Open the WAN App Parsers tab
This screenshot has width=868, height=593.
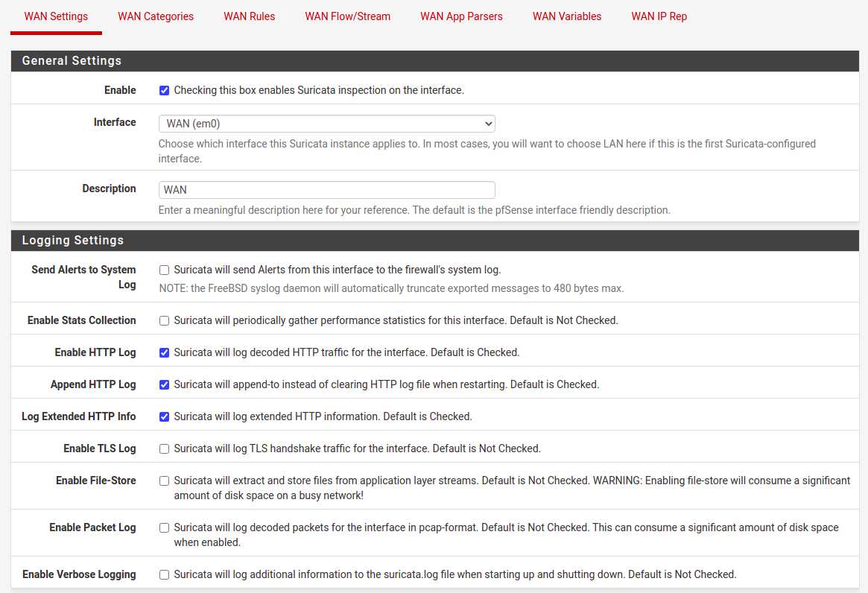461,16
